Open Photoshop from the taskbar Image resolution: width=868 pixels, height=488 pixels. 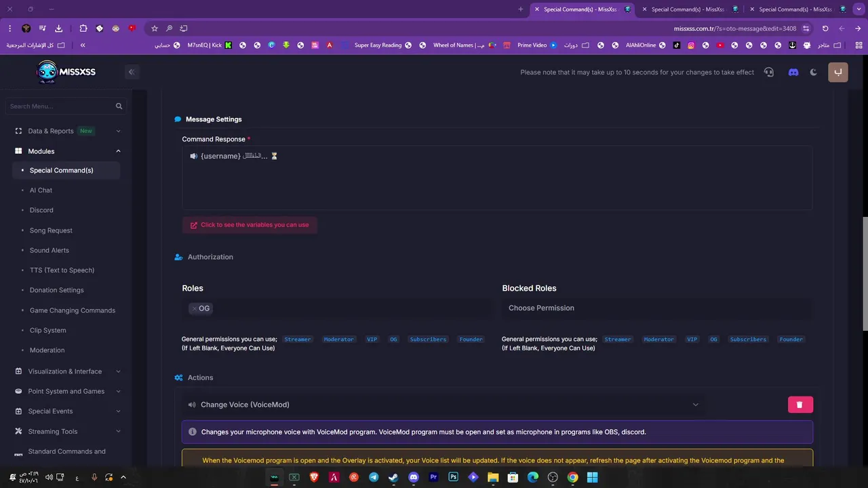click(453, 477)
